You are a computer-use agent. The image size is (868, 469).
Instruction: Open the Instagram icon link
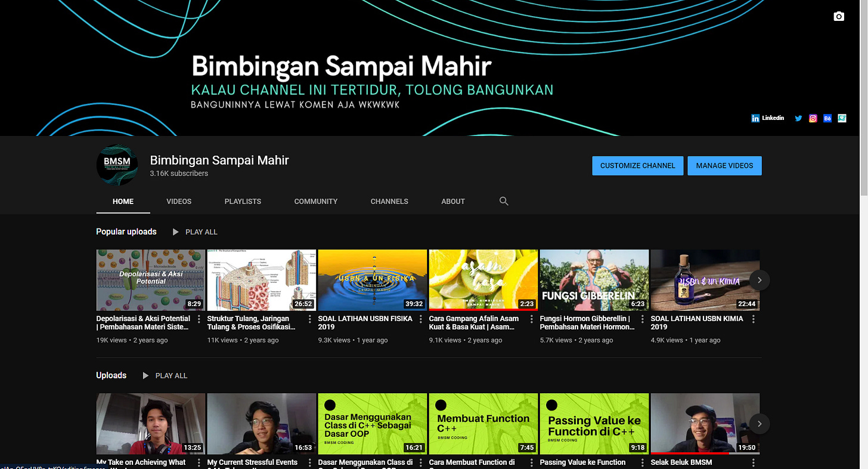(813, 118)
